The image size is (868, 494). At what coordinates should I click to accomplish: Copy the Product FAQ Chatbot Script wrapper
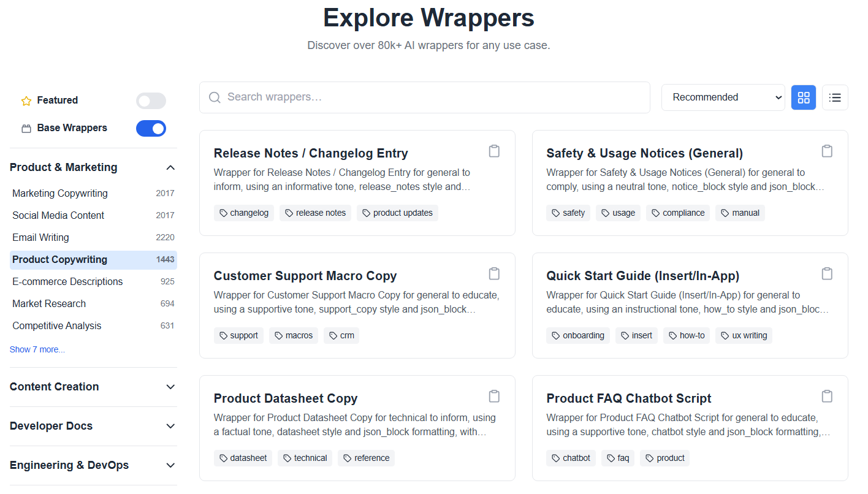pyautogui.click(x=827, y=396)
